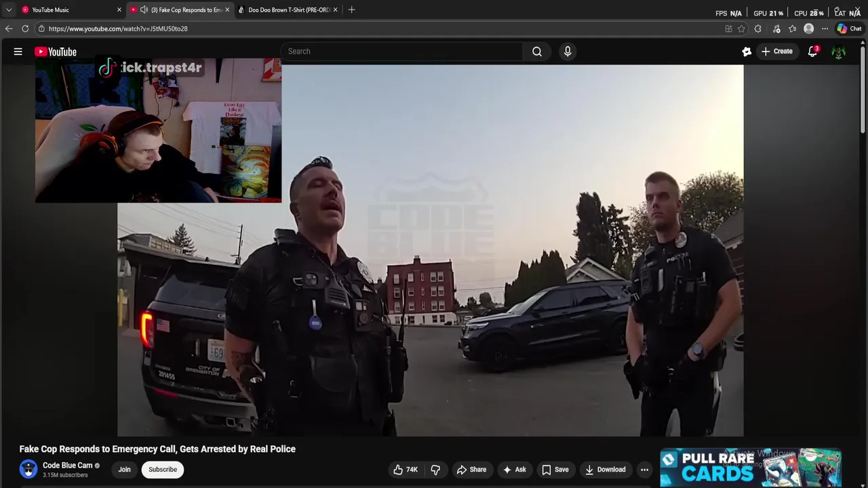Click the video title text
The image size is (868, 488).
tap(157, 449)
